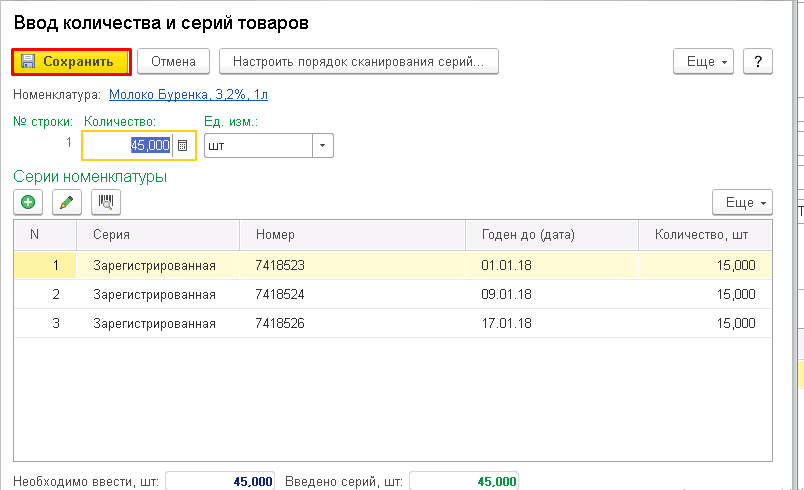Open calculator icon in quantity field
Viewport: 804px width, 490px height.
click(x=182, y=145)
